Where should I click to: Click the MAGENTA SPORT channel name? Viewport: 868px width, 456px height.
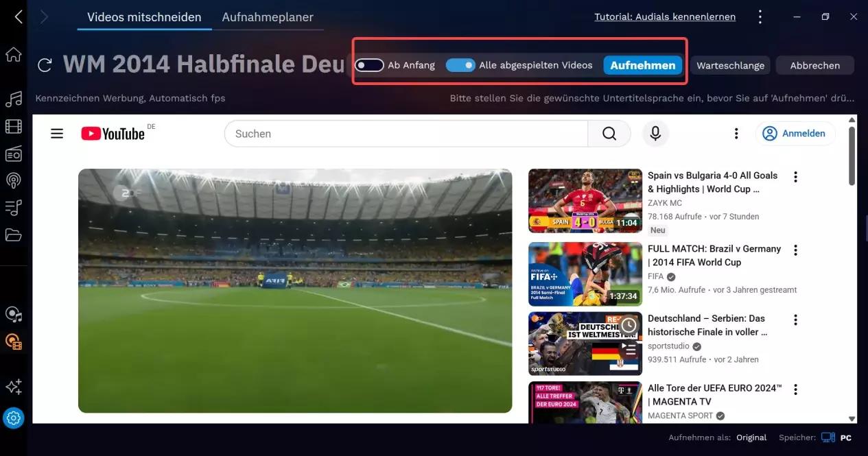681,416
